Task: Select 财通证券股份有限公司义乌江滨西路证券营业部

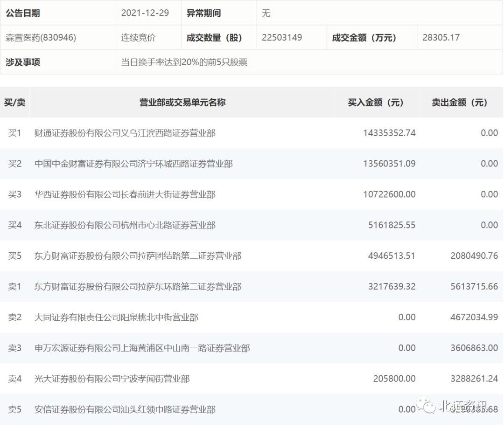Action: pos(125,133)
